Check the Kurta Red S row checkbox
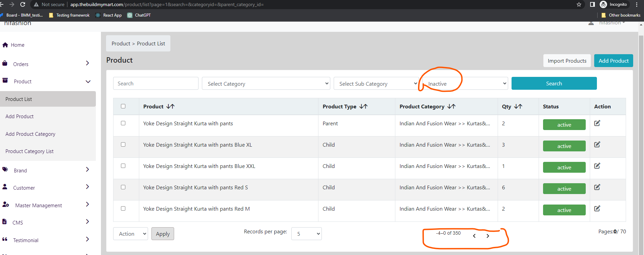This screenshot has width=644, height=255. 123,187
